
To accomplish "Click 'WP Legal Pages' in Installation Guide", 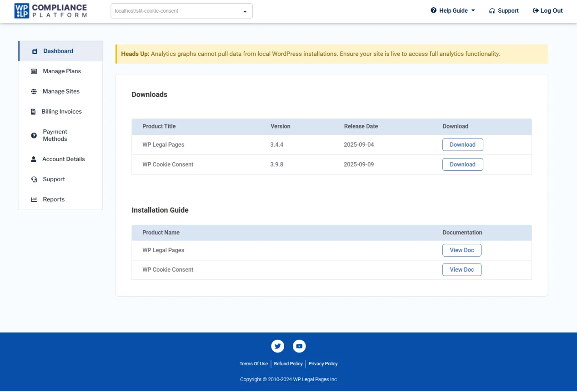I will click(163, 250).
